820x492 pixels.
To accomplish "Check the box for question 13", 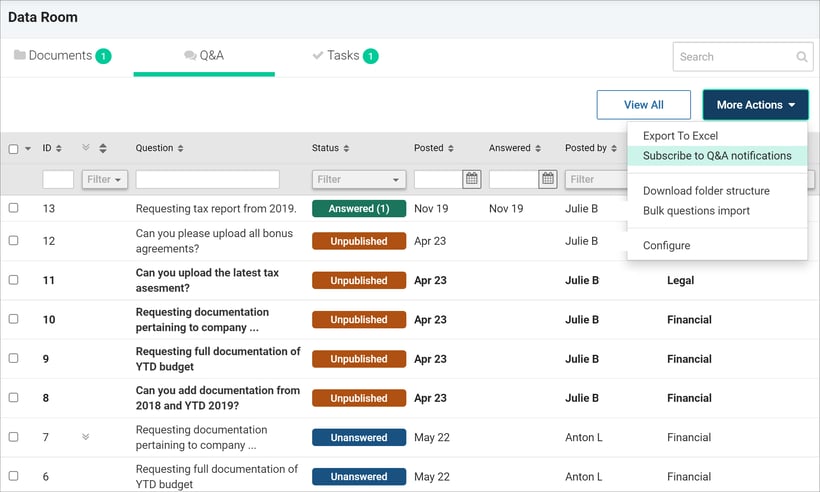I will [14, 208].
